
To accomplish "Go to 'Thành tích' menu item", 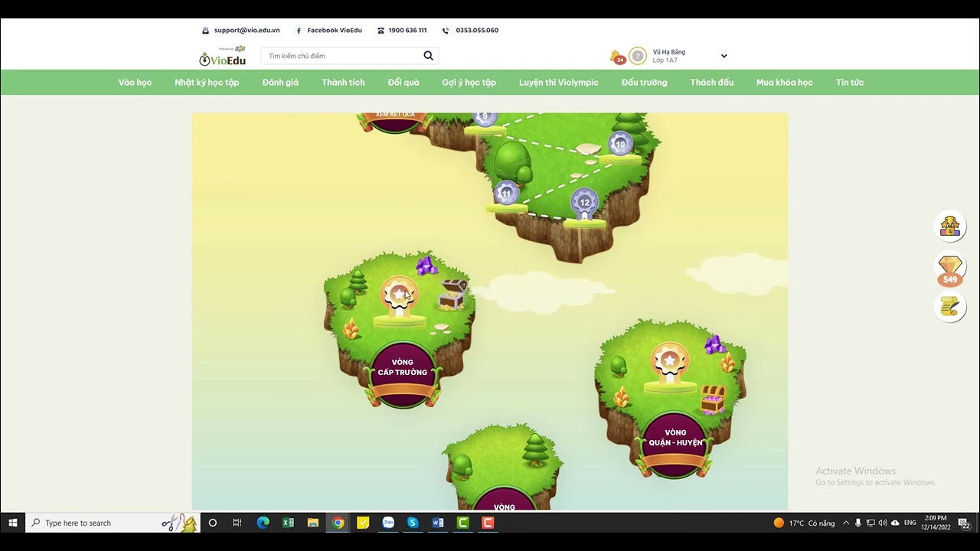I will 343,83.
